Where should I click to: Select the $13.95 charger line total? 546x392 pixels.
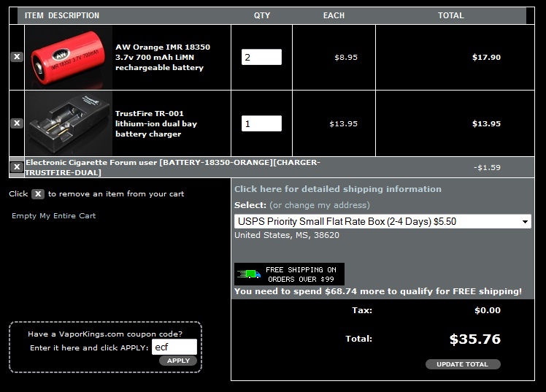(x=486, y=123)
